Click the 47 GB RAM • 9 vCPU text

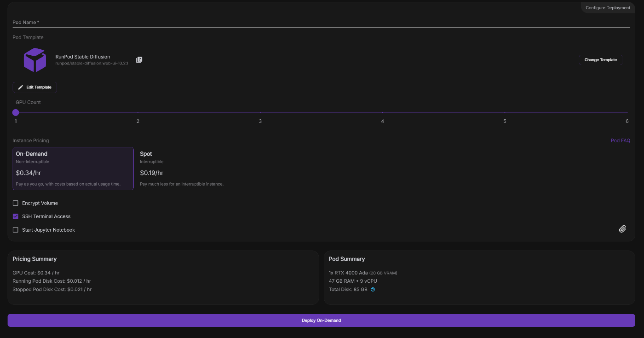(x=353, y=281)
